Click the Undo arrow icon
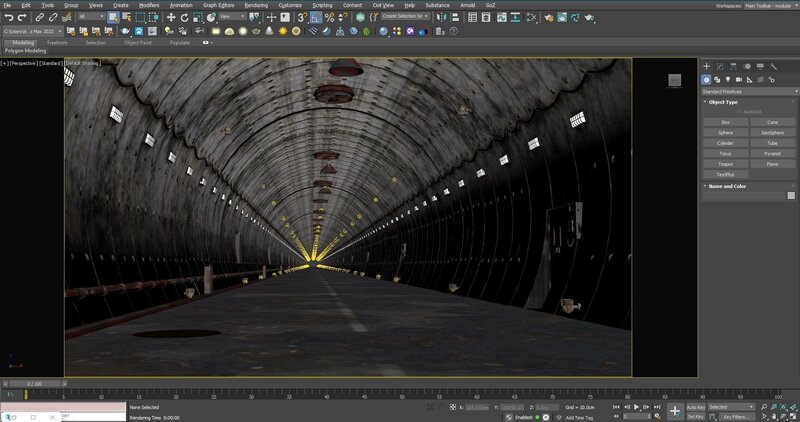This screenshot has height=422, width=800. [8, 17]
